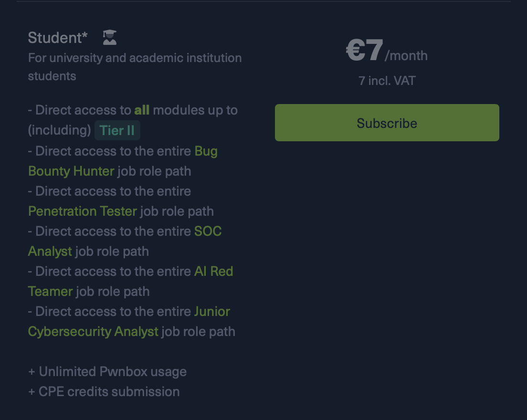Click the Tier II badge
Viewport: 527px width, 420px height.
117,130
